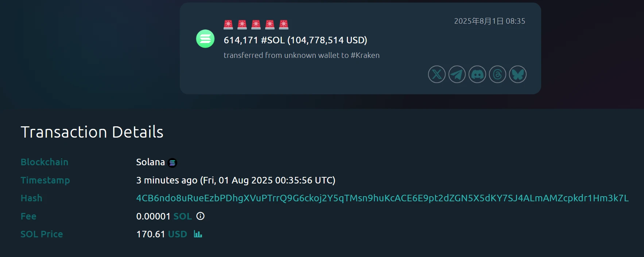
Task: Open the transaction hash link
Action: (382, 198)
